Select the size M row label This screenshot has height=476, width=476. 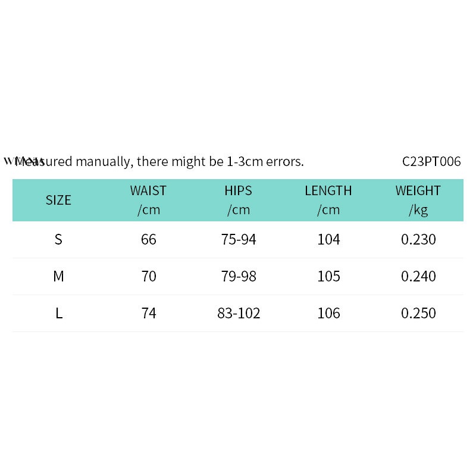(x=58, y=277)
